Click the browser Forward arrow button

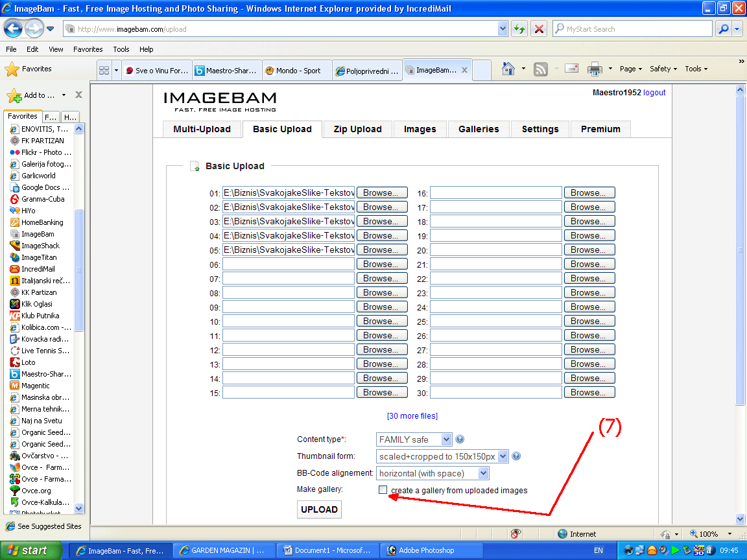click(x=34, y=29)
